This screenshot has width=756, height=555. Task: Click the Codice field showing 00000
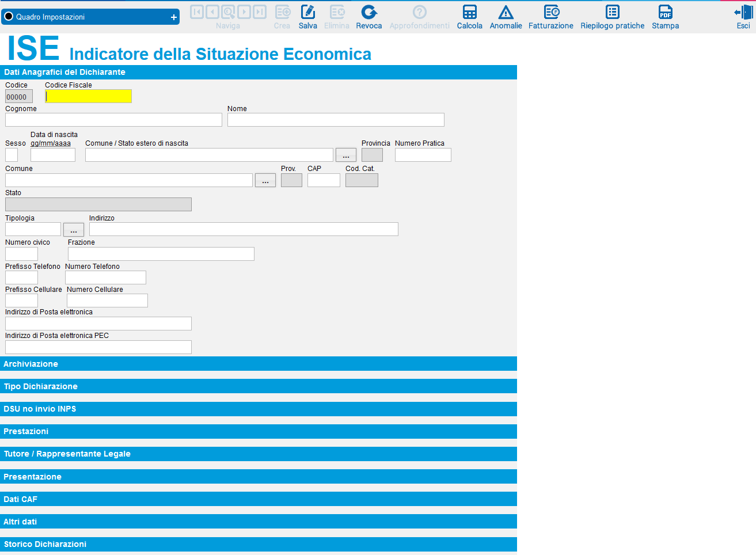point(19,96)
